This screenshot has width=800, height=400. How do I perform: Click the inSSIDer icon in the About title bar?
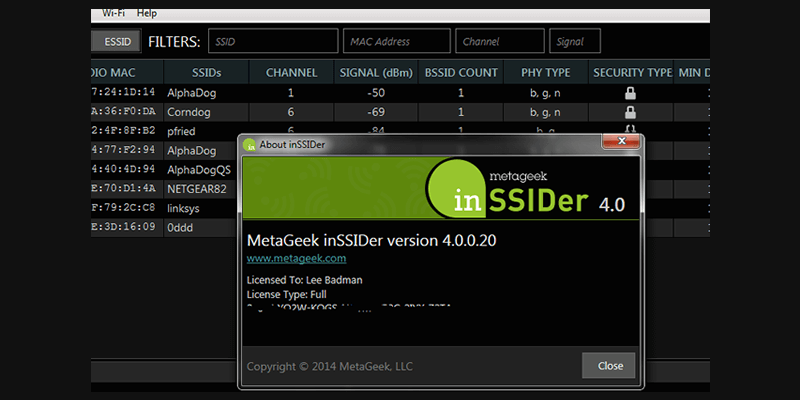pos(249,144)
